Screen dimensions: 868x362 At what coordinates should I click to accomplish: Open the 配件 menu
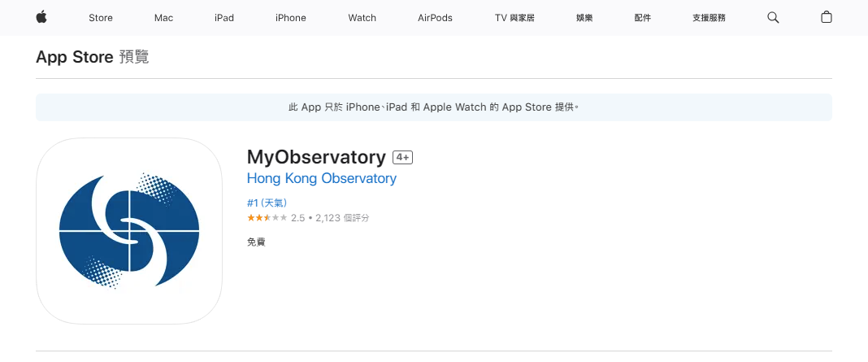coord(643,18)
